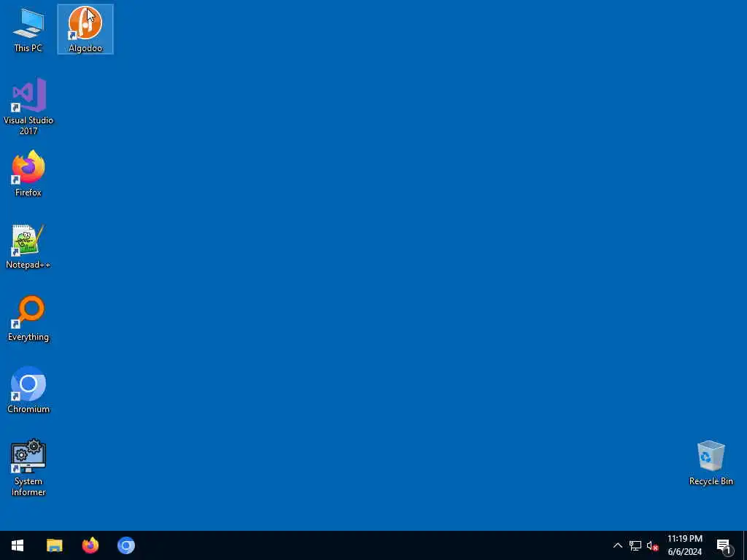
Task: Select the Notepad++ desktop shortcut
Action: [28, 246]
